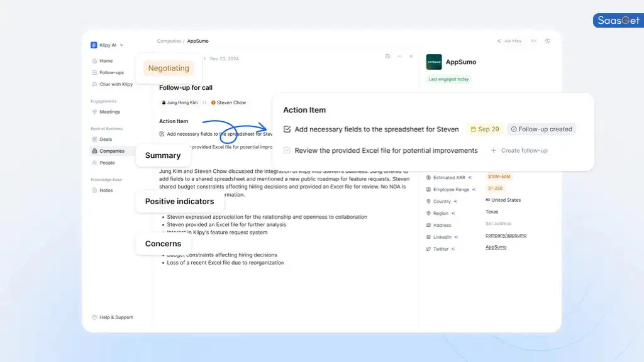Click the LinkedIn field icon

[x=428, y=237]
